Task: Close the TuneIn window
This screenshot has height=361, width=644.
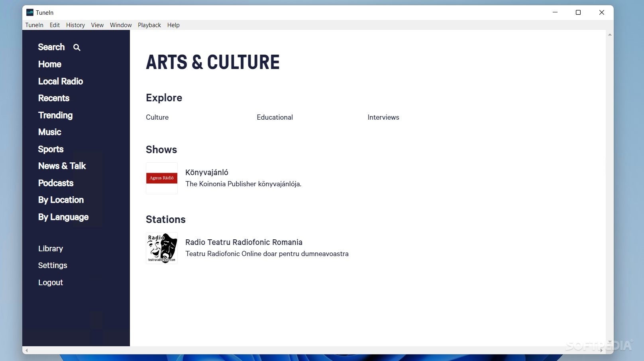Action: [602, 12]
